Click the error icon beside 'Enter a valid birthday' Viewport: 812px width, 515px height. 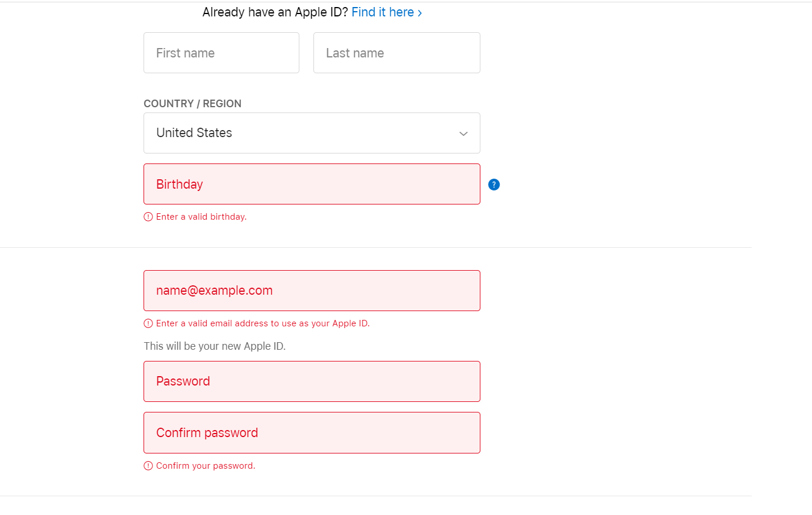pos(148,217)
